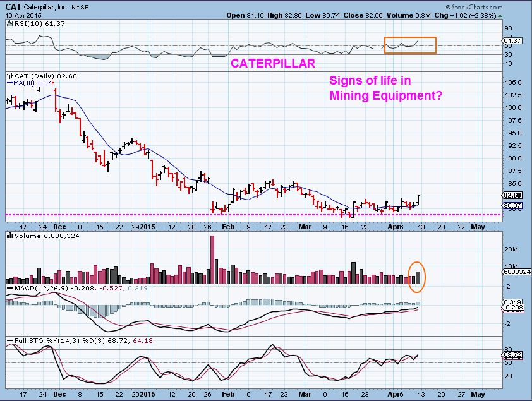Click the stochastic %D value '64.18'
This screenshot has width=532, height=401.
143,340
